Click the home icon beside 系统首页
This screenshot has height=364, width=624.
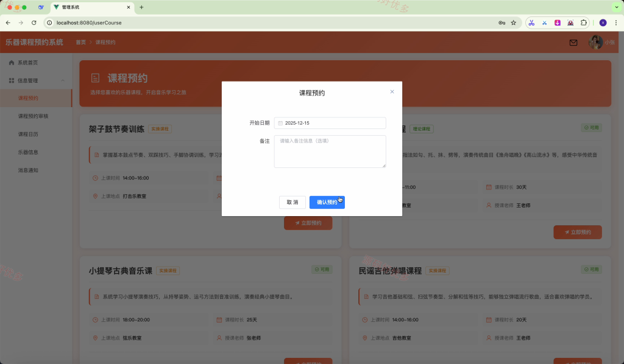tap(12, 63)
